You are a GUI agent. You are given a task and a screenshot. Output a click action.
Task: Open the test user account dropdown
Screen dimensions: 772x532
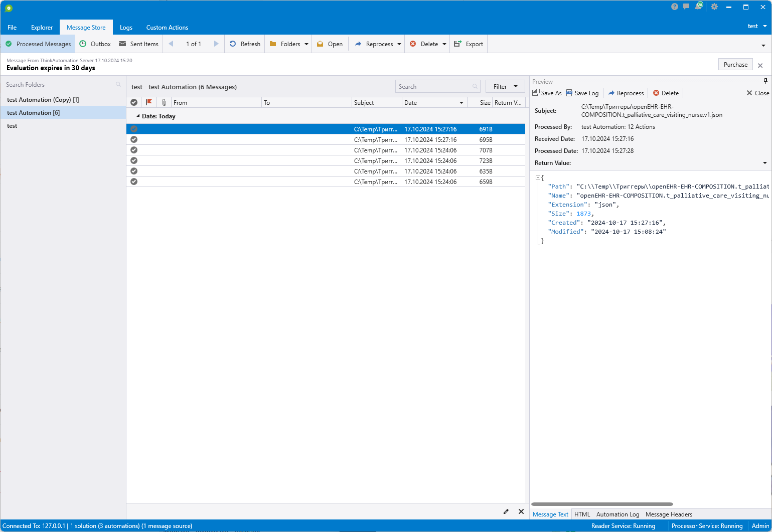[x=757, y=26]
